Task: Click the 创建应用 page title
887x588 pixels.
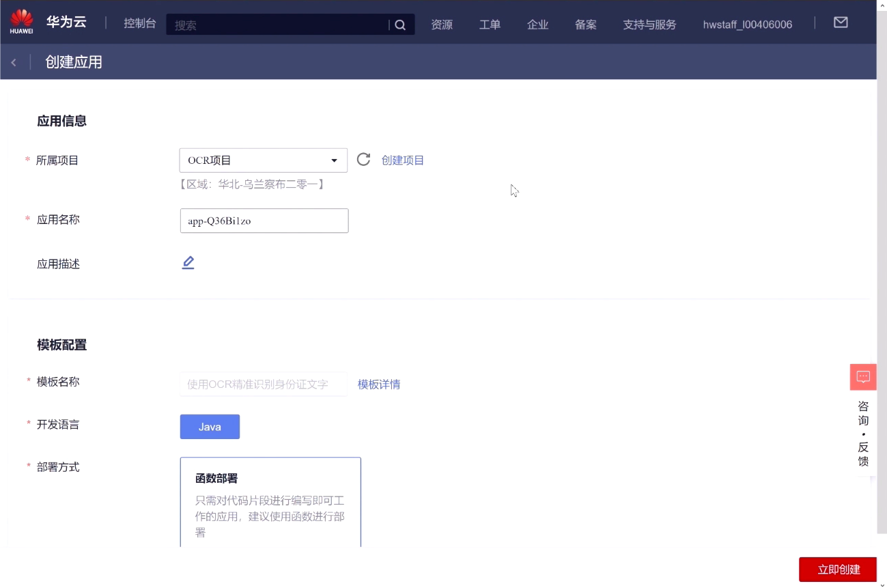Action: click(x=74, y=63)
